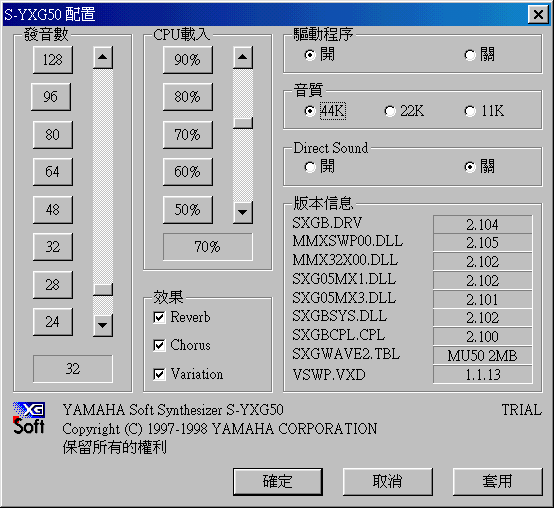Set polyphony to 28 voices
This screenshot has height=508, width=554.
point(53,285)
